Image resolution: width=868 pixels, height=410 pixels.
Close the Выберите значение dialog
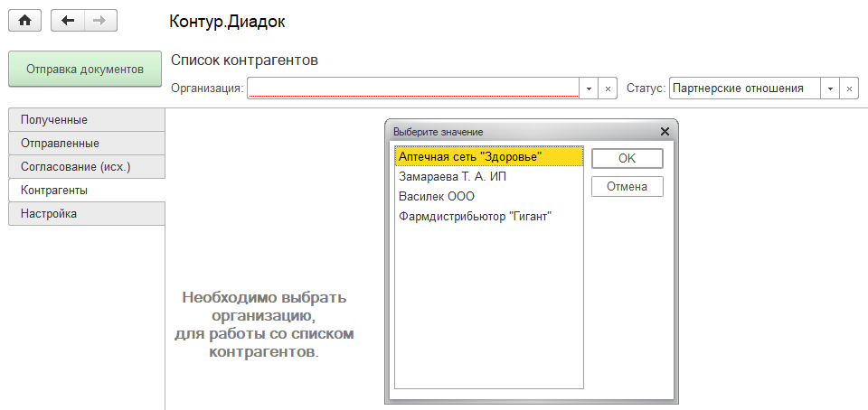(665, 132)
